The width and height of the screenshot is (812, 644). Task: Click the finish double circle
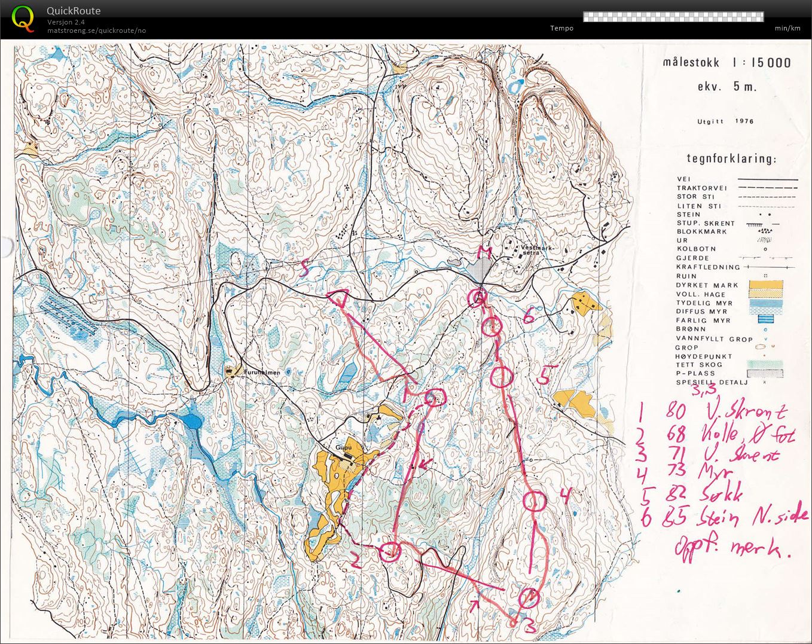pyautogui.click(x=477, y=297)
